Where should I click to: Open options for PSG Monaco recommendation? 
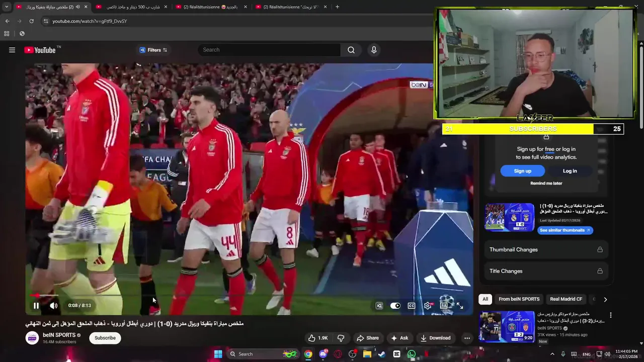(x=611, y=315)
